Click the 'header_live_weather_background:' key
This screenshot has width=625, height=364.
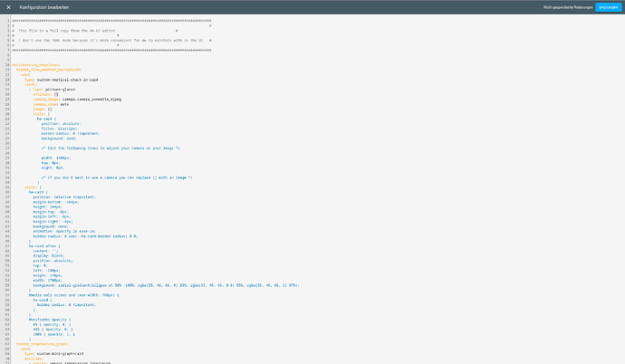click(49, 70)
